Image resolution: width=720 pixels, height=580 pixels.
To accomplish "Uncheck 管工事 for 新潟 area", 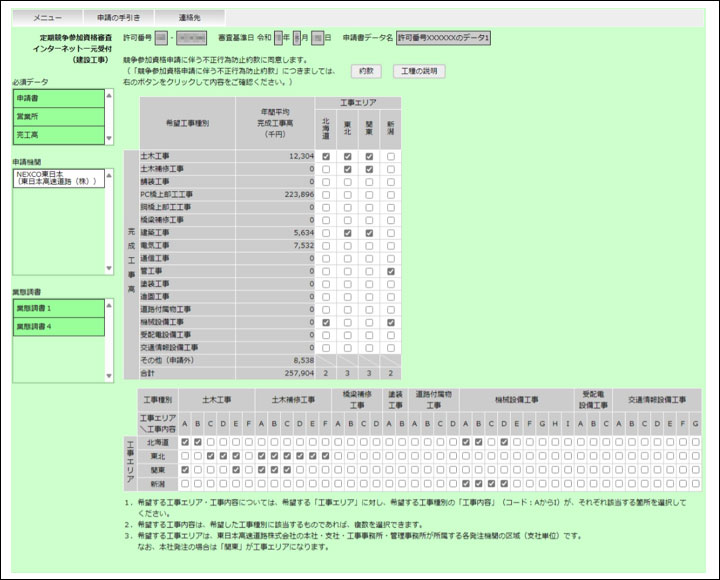I will [391, 271].
